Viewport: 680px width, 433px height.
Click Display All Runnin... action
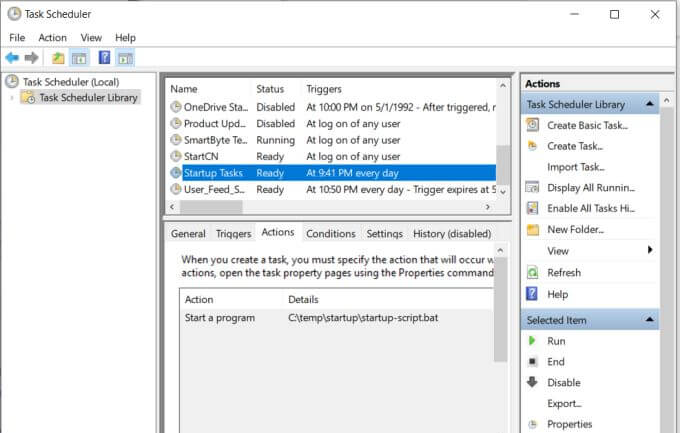[591, 188]
